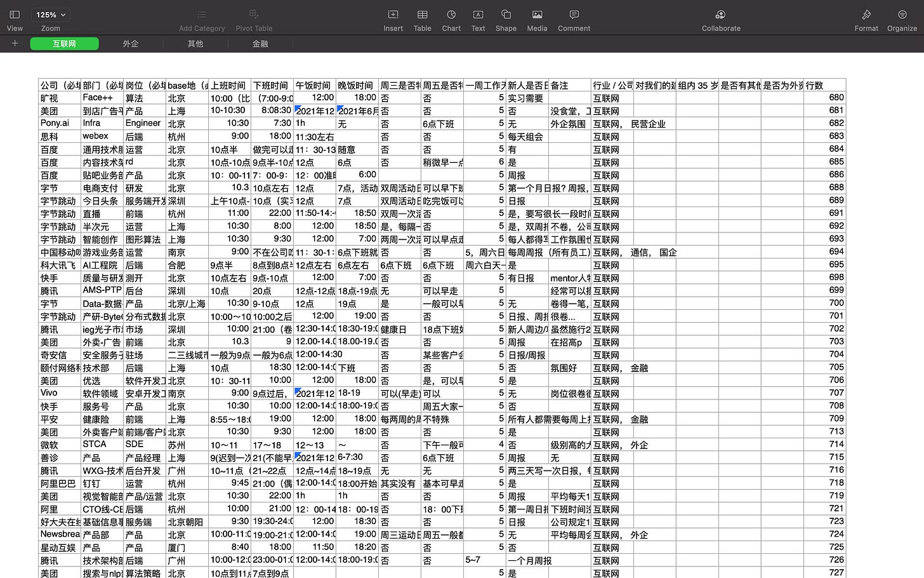Select the Pony.ai company cell
924x578 pixels.
(60, 123)
